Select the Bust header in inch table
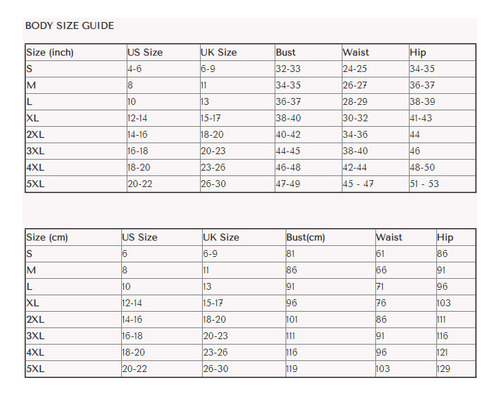The height and width of the screenshot is (396, 500). [x=286, y=52]
